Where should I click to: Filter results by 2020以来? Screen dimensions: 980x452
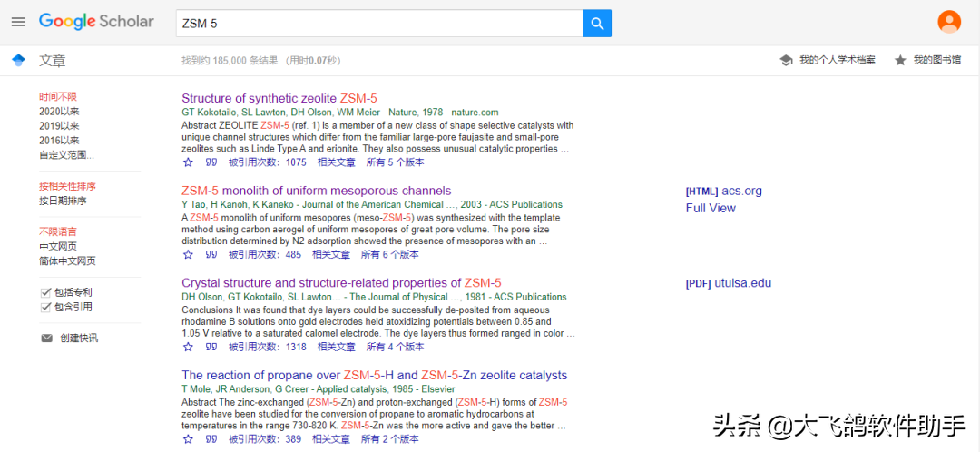pyautogui.click(x=59, y=112)
